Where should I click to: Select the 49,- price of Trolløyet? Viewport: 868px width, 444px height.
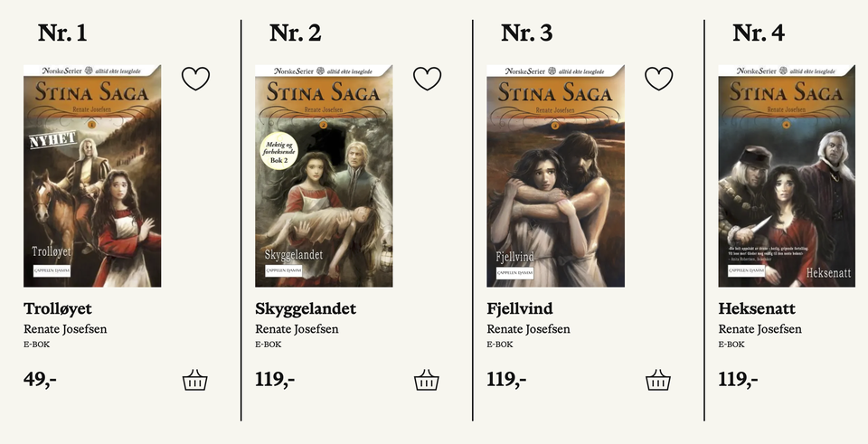[x=40, y=380]
